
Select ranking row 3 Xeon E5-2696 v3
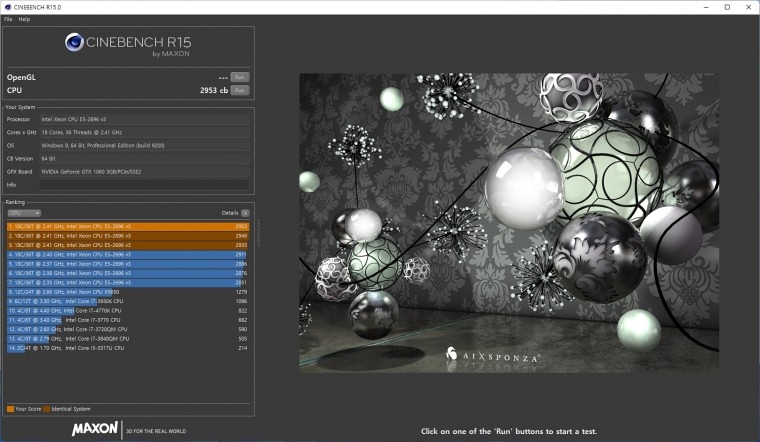128,245
